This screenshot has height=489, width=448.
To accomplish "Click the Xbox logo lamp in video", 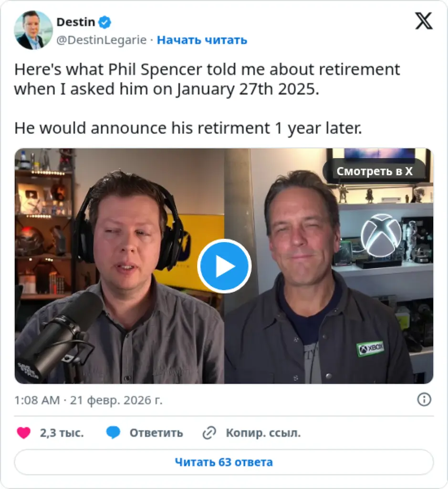I will click(381, 235).
